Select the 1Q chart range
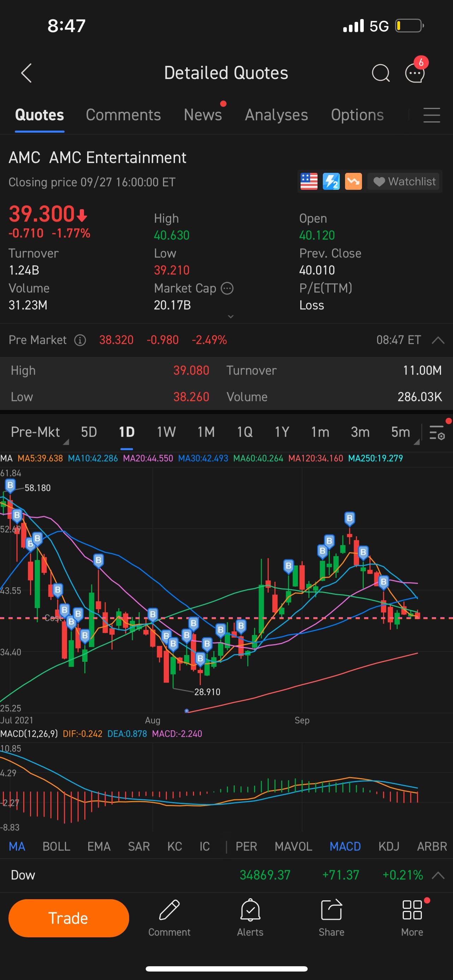The image size is (453, 980). point(245,432)
